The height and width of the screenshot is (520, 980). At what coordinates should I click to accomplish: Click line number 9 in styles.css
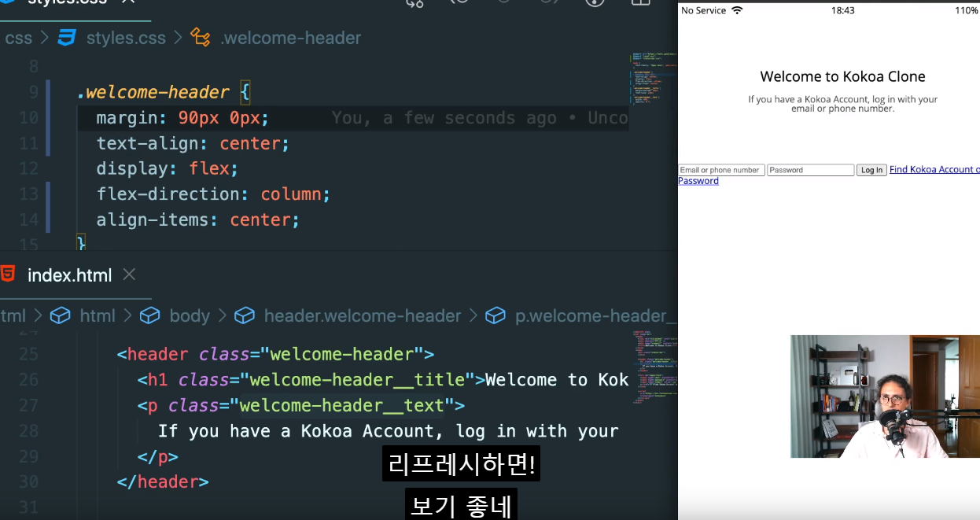coord(33,93)
